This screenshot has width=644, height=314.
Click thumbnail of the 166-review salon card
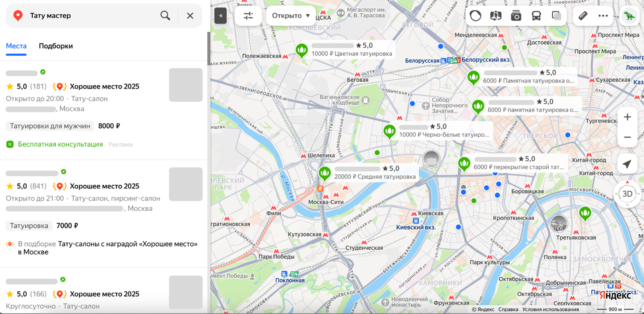click(x=186, y=292)
